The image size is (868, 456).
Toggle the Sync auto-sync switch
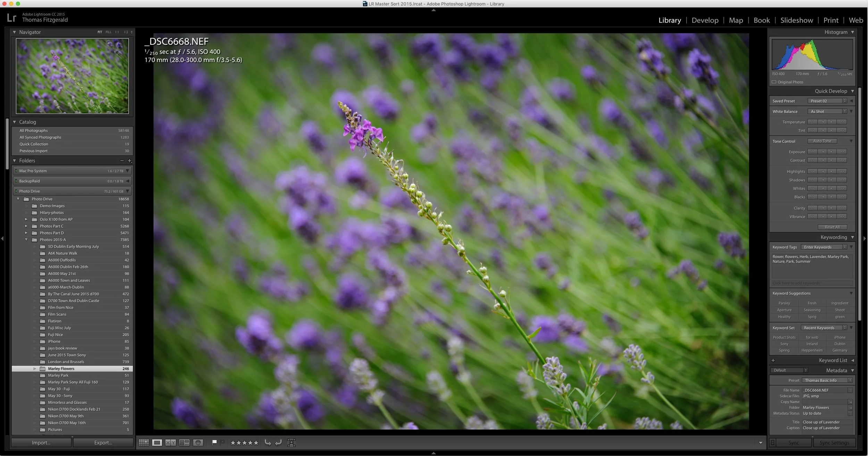[x=773, y=442]
